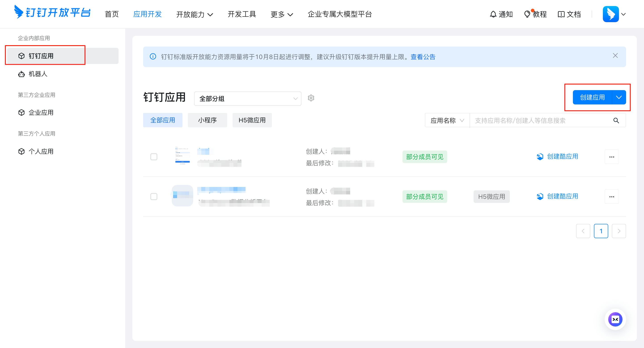Click the H5微应用 row's app icon
Image resolution: width=644 pixels, height=348 pixels.
tap(182, 195)
